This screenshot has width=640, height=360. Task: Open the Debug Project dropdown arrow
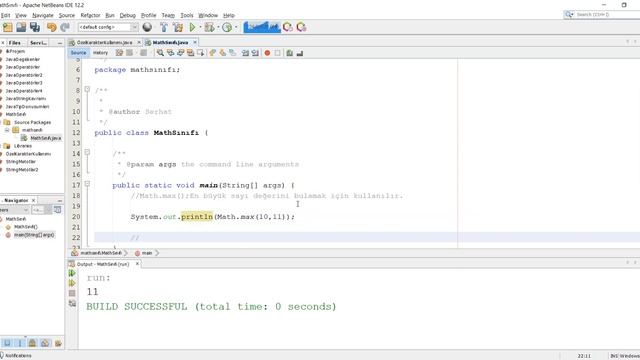[218, 27]
